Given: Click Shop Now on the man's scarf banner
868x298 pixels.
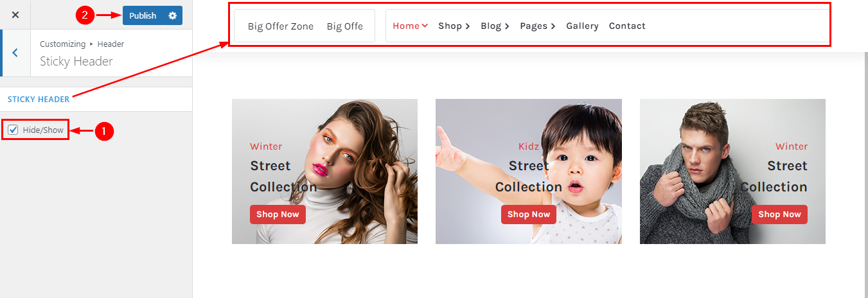Looking at the screenshot, I should coord(779,215).
